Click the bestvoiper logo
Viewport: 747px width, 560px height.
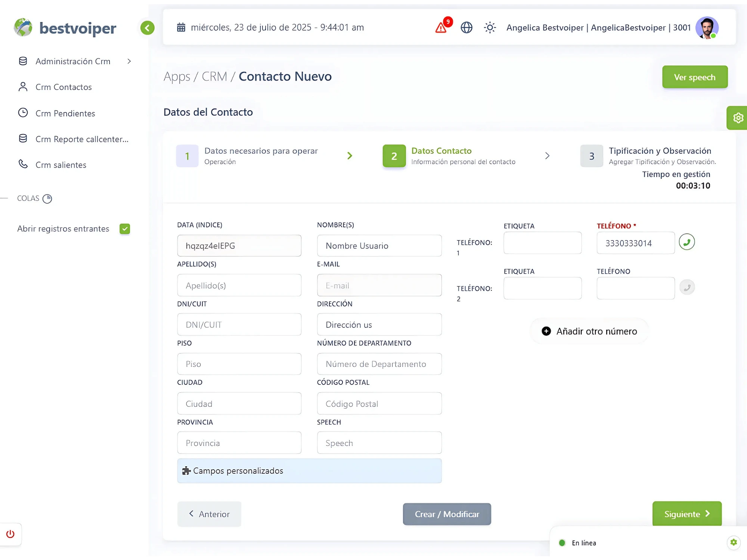click(x=65, y=28)
